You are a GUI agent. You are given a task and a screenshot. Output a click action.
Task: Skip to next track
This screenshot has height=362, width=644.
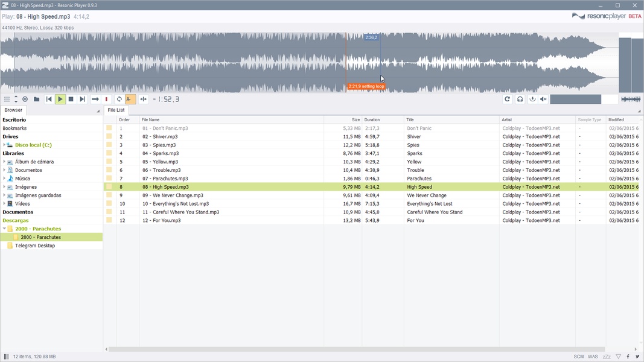coord(83,99)
